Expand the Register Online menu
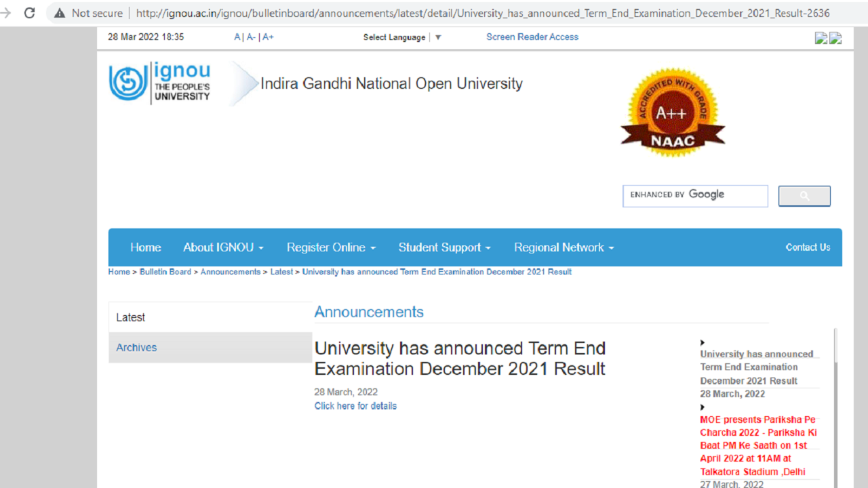Image resolution: width=868 pixels, height=488 pixels. (x=331, y=247)
